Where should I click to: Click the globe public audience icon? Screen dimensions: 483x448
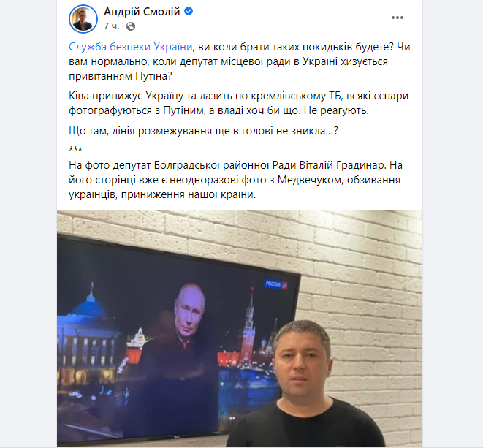[x=131, y=26]
